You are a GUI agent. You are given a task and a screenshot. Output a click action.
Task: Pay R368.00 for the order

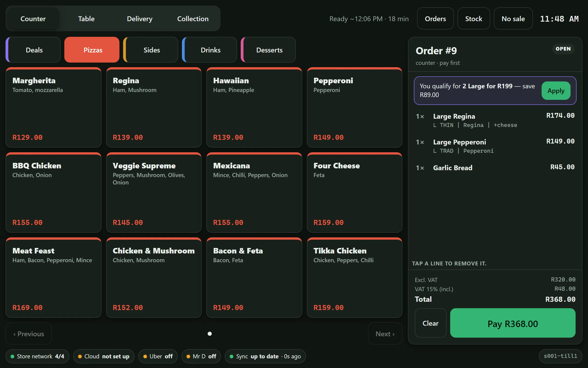pyautogui.click(x=513, y=323)
